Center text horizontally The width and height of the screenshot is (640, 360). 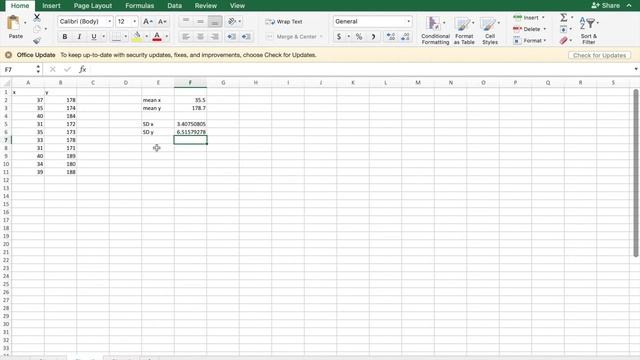tap(200, 37)
